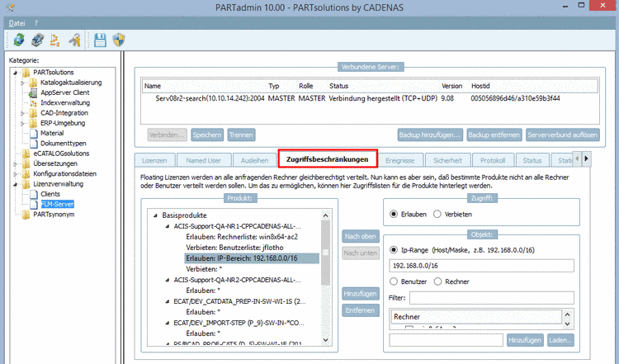Image resolution: width=619 pixels, height=364 pixels.
Task: Switch to the Ausleihen tab
Action: [x=255, y=161]
